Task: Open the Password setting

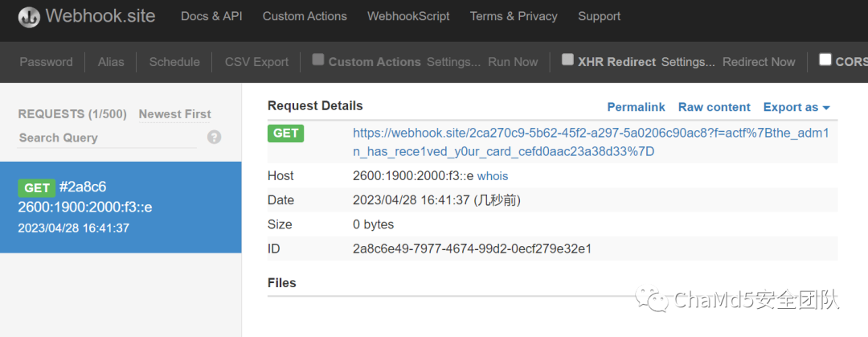Action: point(46,62)
